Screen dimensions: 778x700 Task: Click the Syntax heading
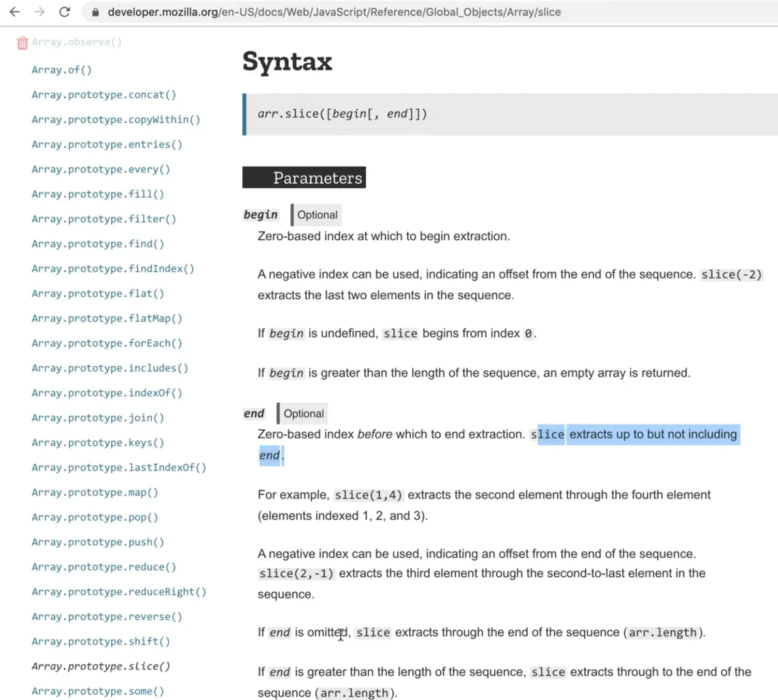pos(287,62)
